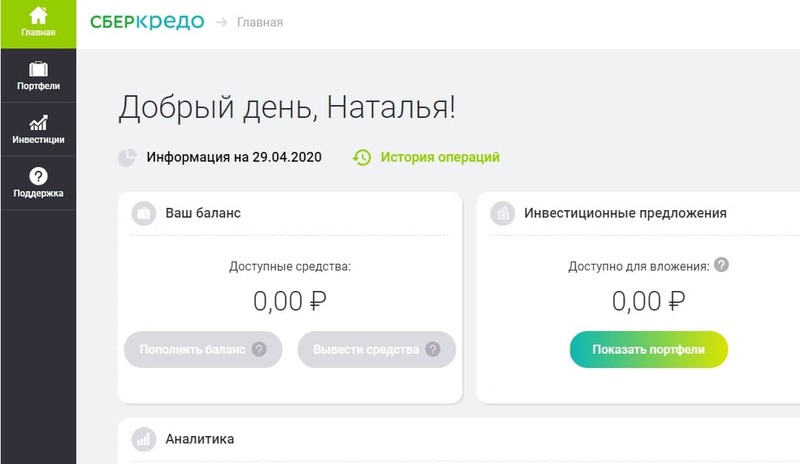
Task: Click the Поддержка question mark icon
Action: 38,176
